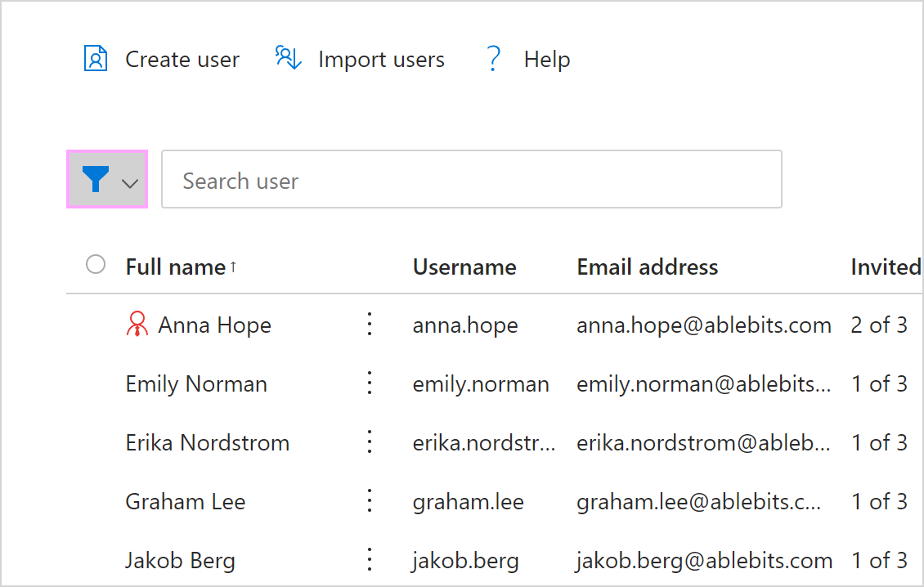
Task: Click the username graham.lee
Action: (x=468, y=502)
